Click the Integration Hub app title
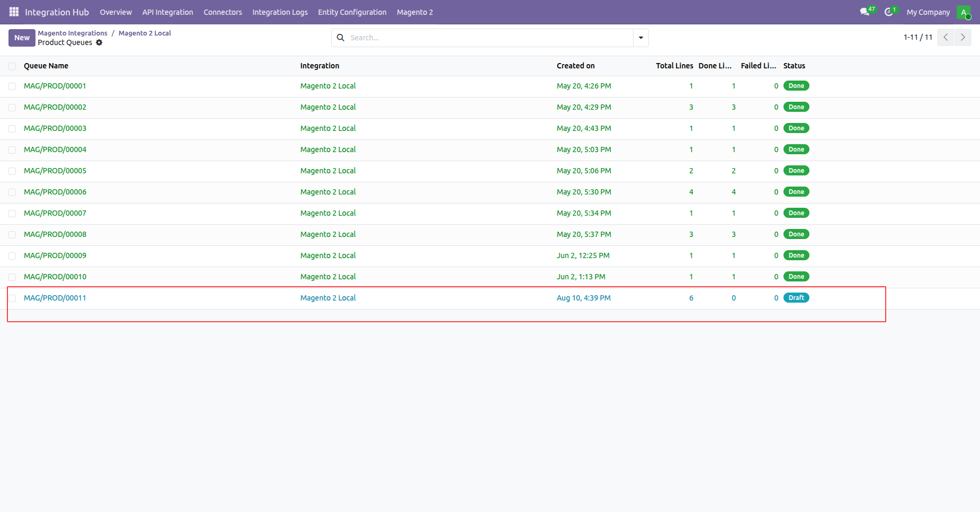The width and height of the screenshot is (980, 512). [57, 12]
